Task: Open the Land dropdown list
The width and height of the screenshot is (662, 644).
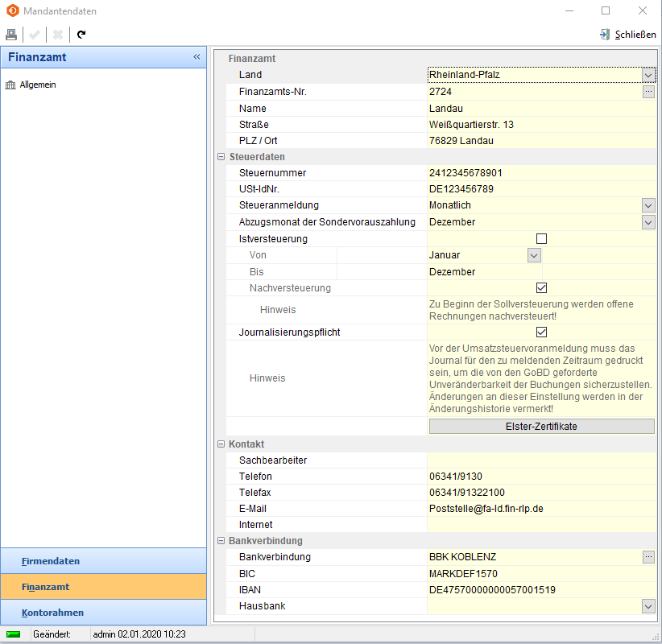Action: click(x=648, y=75)
